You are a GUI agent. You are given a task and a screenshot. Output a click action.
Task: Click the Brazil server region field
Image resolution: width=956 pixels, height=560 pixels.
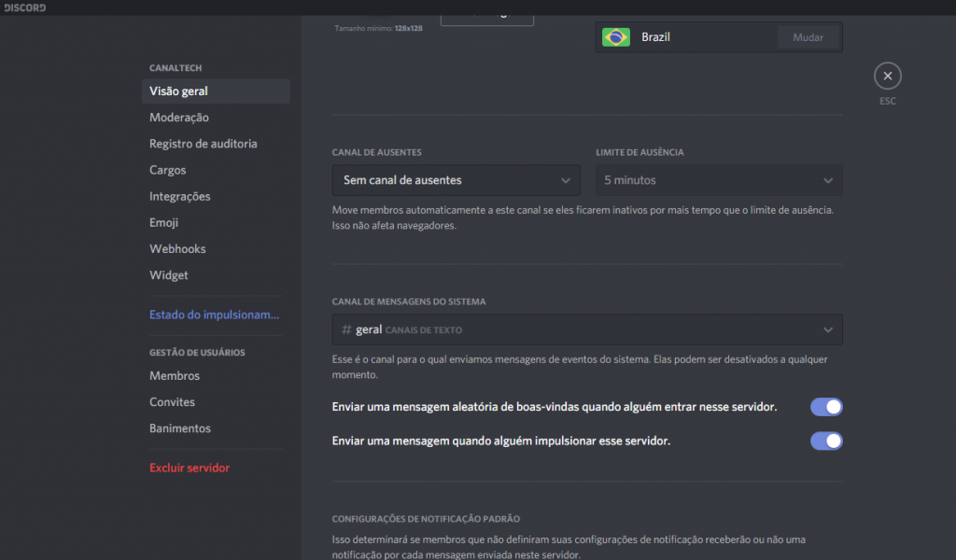pos(719,37)
